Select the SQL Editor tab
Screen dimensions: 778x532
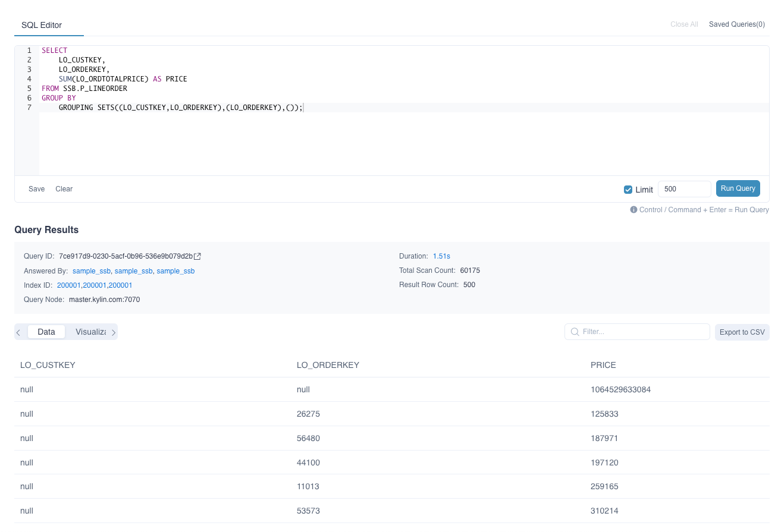42,25
